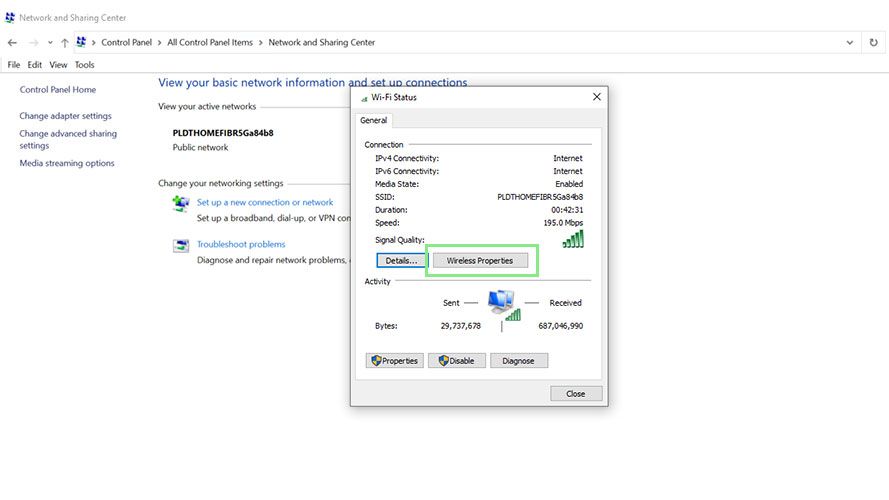Open Wireless Properties
The height and width of the screenshot is (500, 889).
[480, 261]
